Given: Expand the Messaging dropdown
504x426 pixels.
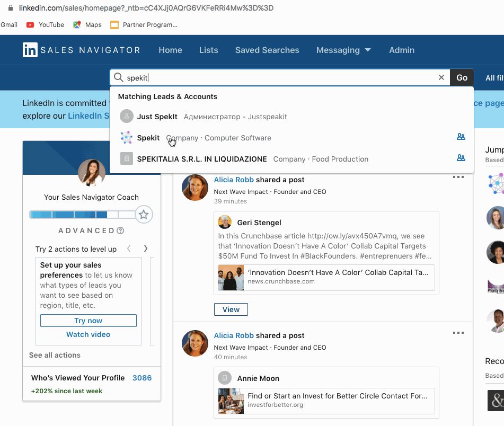Looking at the screenshot, I should point(343,50).
